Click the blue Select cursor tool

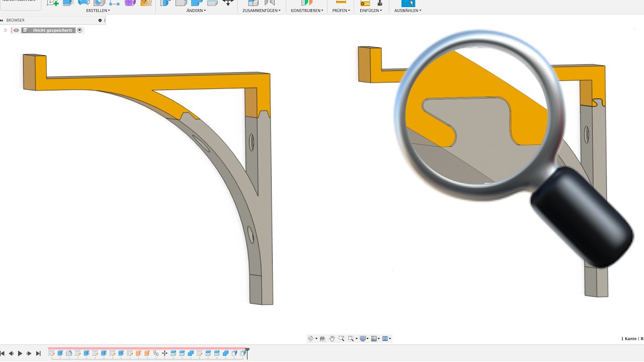coord(408,3)
